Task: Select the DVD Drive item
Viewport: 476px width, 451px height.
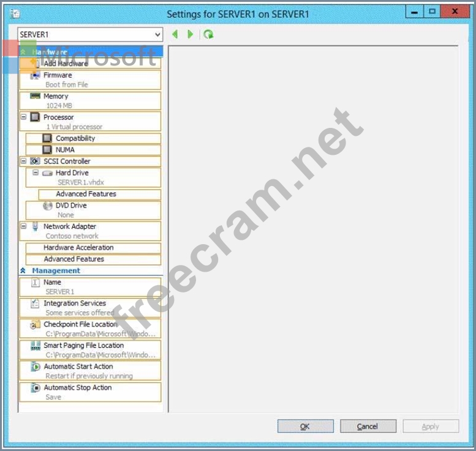Action: pyautogui.click(x=93, y=210)
